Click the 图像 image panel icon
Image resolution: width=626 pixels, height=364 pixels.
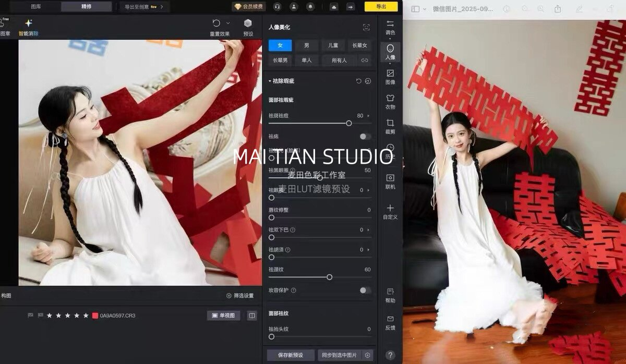point(390,76)
